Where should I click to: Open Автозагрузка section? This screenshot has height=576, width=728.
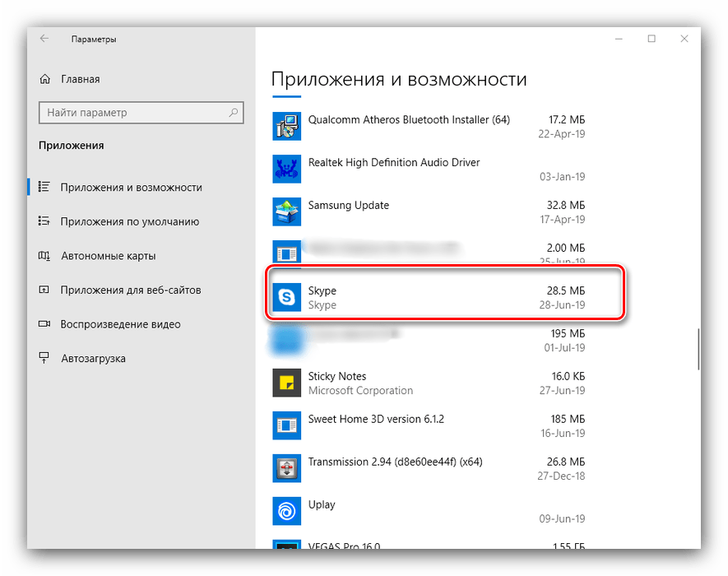coord(93,359)
